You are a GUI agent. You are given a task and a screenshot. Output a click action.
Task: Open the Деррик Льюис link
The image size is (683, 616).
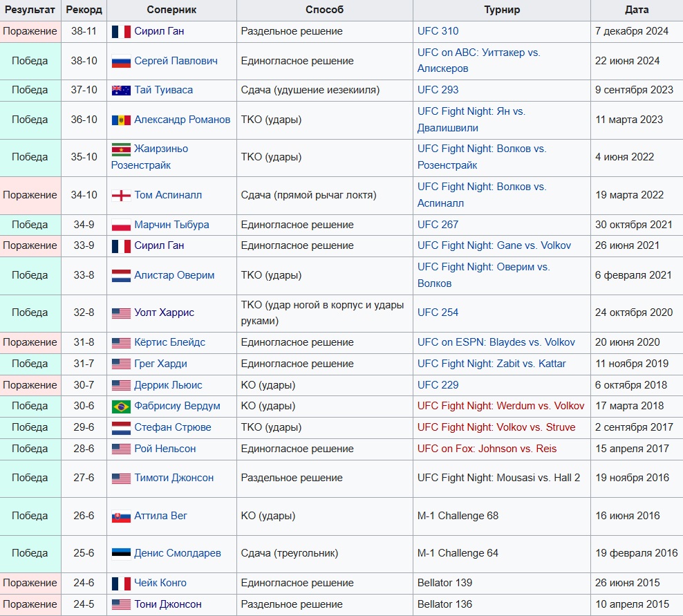[x=168, y=385]
